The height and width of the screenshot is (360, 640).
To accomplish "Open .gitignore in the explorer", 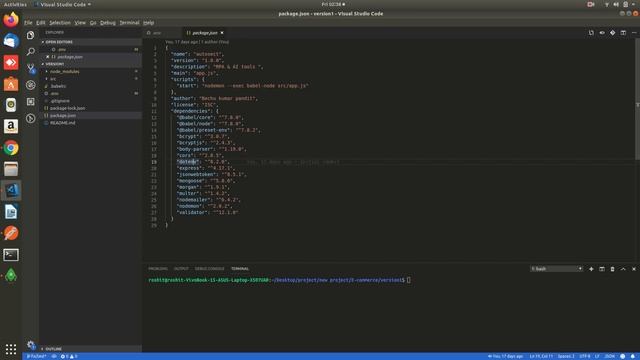I will point(60,101).
